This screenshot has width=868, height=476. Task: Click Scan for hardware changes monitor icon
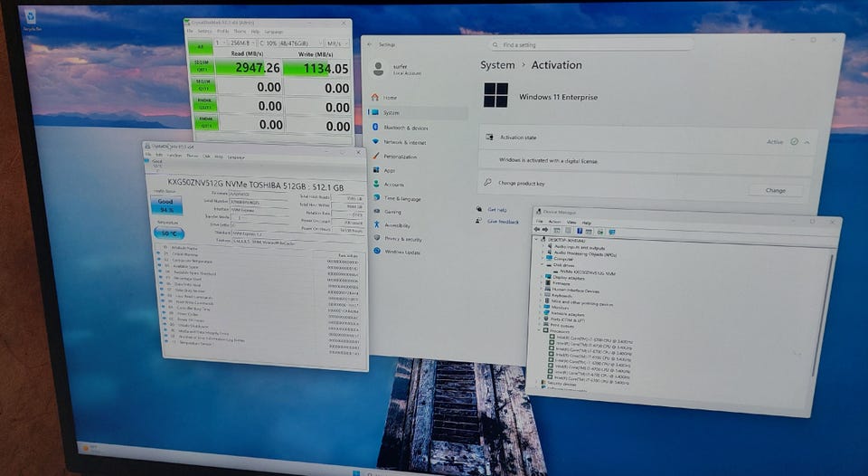point(612,233)
